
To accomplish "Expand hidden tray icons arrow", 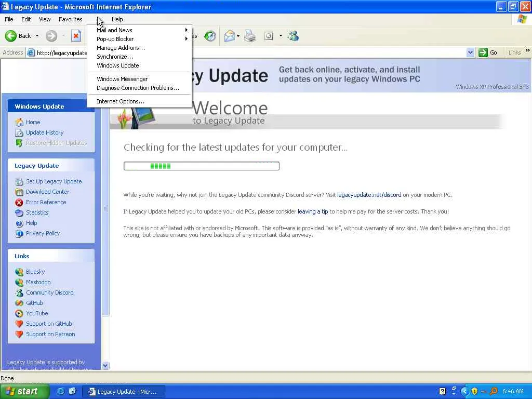I will [464, 391].
